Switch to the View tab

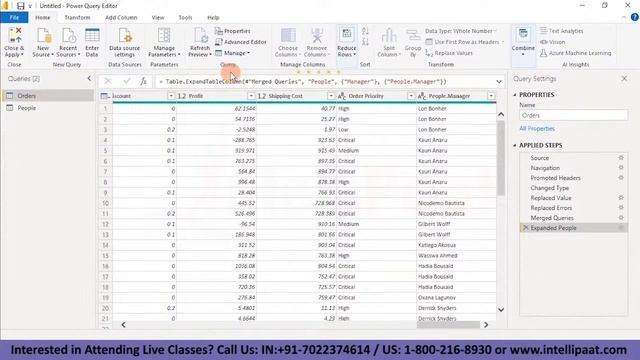point(158,18)
